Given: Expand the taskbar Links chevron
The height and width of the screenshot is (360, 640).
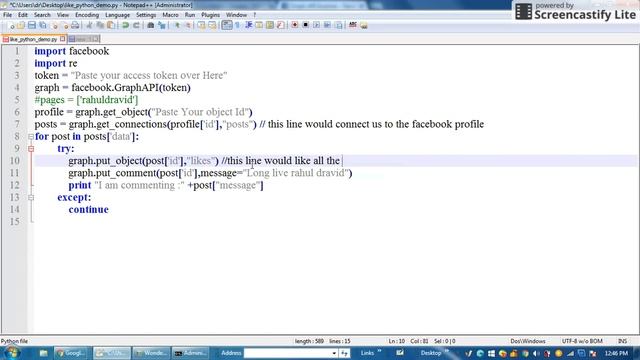Looking at the screenshot, I should point(379,351).
